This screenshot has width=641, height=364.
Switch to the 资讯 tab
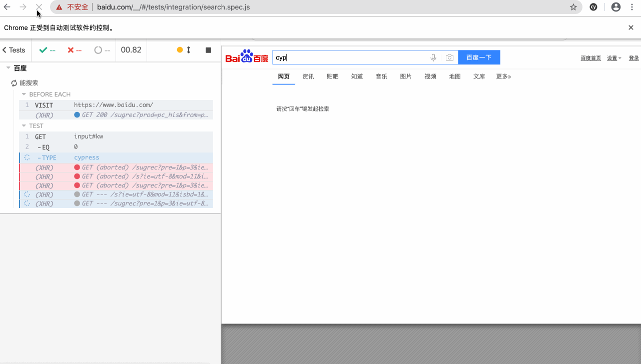point(308,76)
